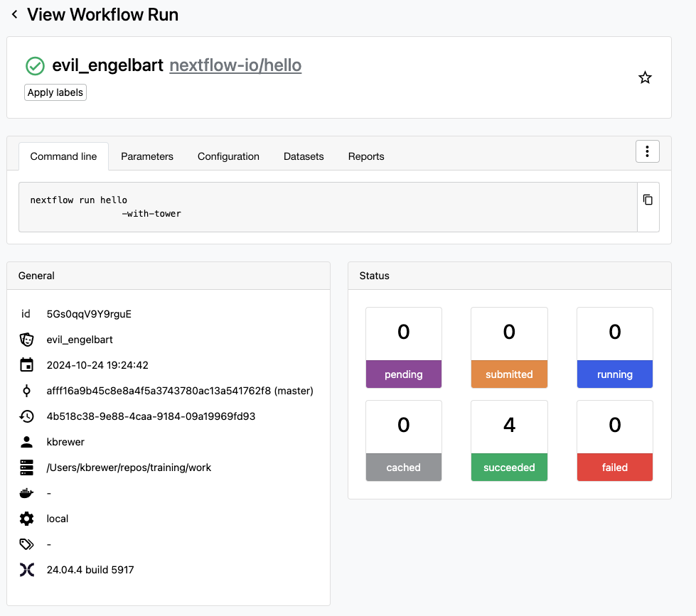Click the Nextflow version icon

coord(27,570)
